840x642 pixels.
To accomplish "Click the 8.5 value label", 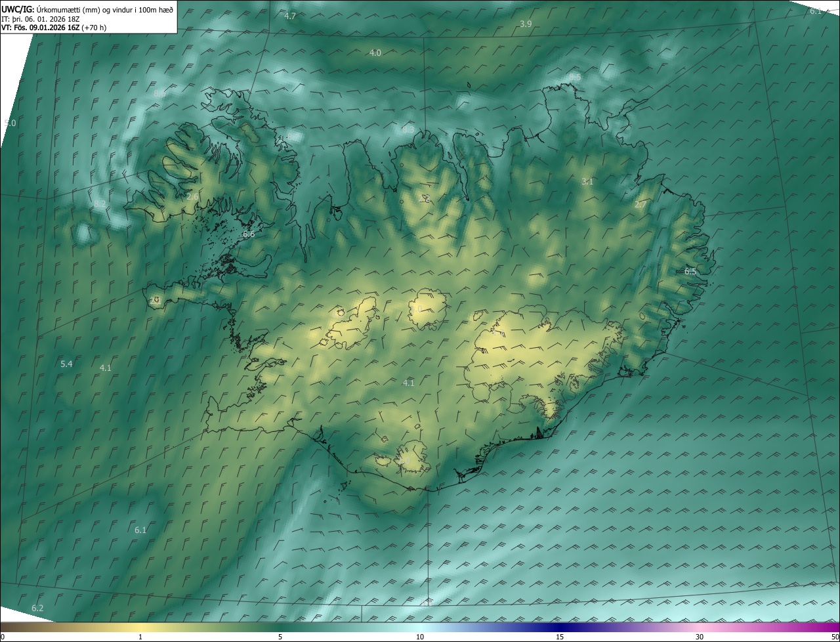I will pyautogui.click(x=575, y=77).
